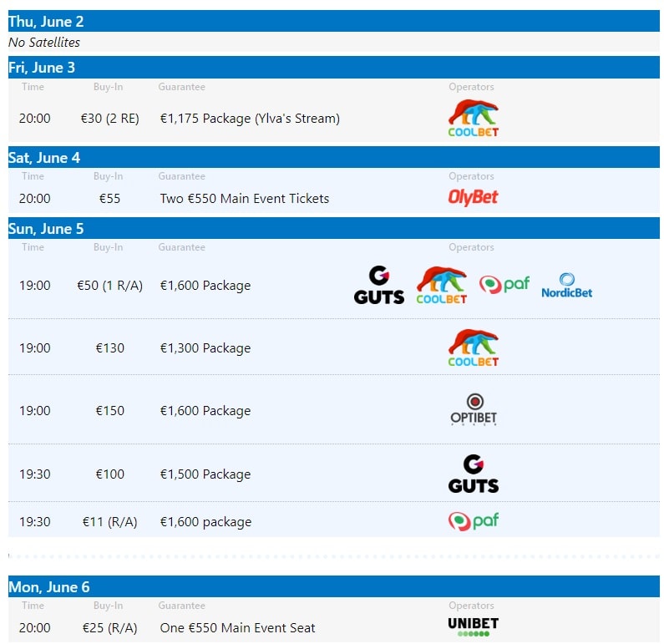Click the €1,175 Package (Ylva's Stream) text
The width and height of the screenshot is (664, 644).
(250, 118)
